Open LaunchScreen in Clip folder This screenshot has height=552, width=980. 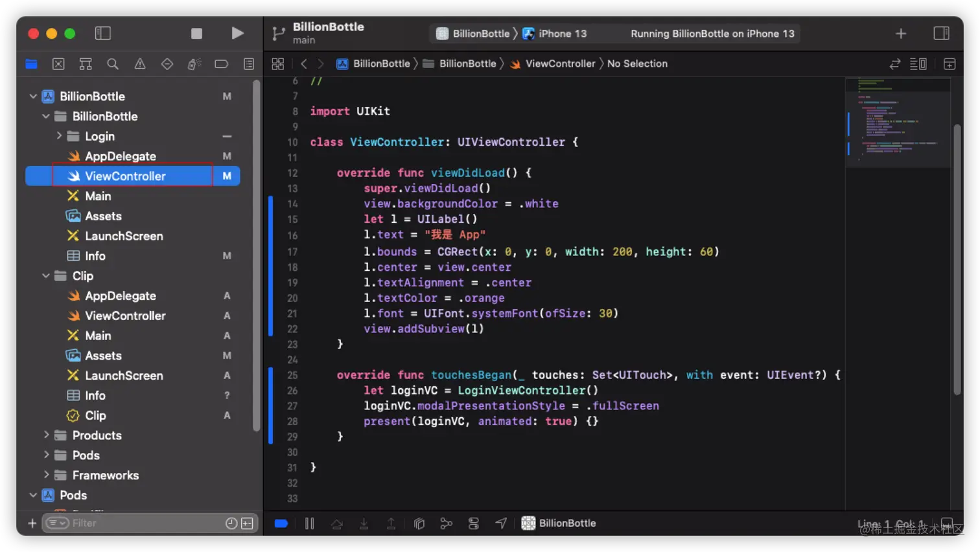pyautogui.click(x=124, y=375)
